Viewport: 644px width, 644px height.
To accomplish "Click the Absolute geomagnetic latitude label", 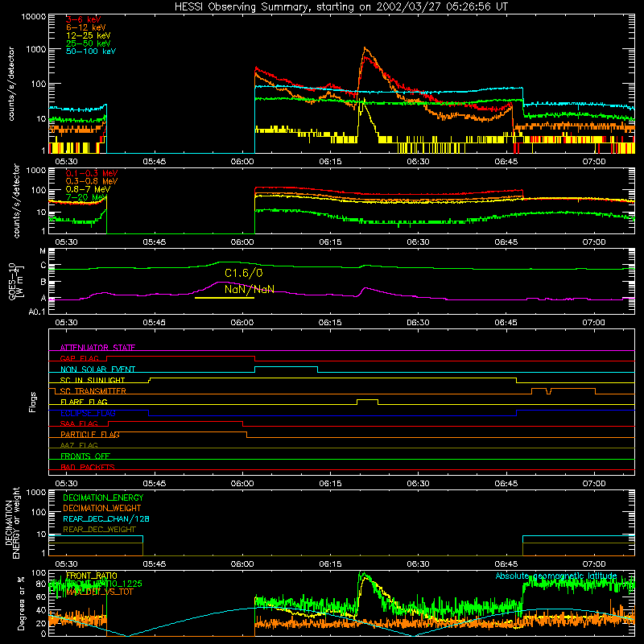I will coord(556,576).
